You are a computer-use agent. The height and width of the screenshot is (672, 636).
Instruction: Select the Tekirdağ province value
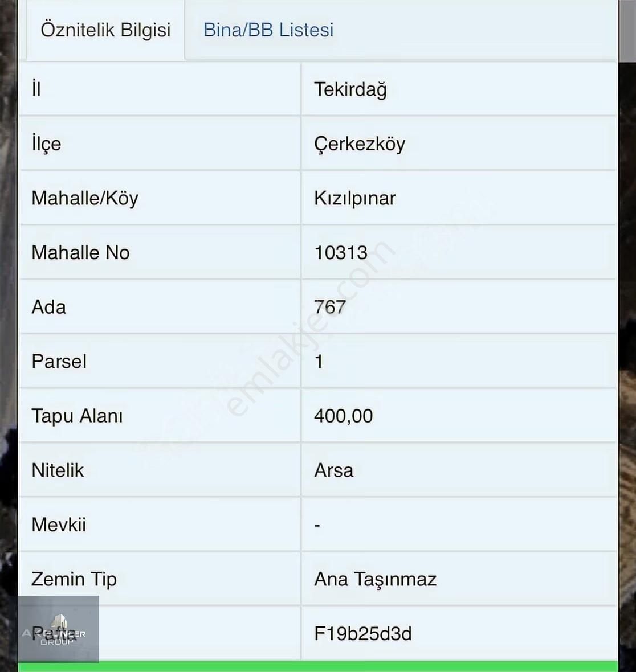coord(350,89)
